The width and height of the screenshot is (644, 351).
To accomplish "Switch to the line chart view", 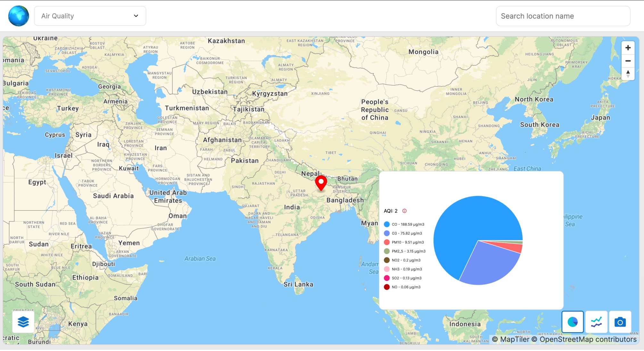I will pos(597,322).
